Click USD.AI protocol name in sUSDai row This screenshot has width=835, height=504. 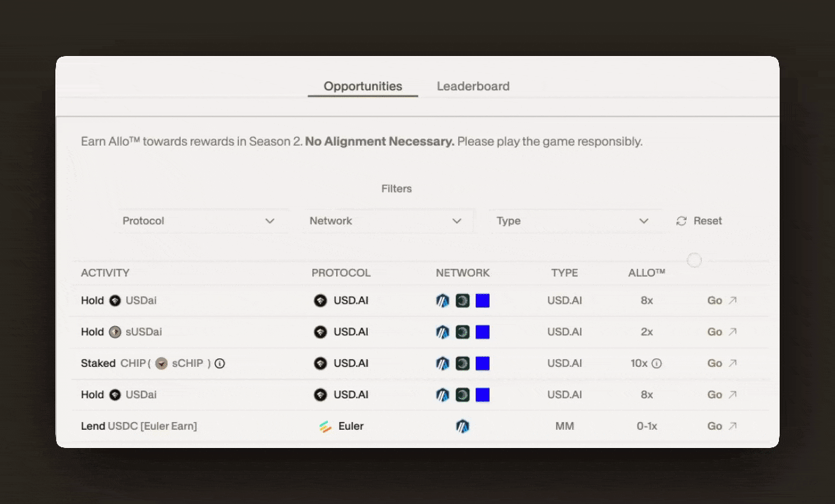[x=351, y=332]
